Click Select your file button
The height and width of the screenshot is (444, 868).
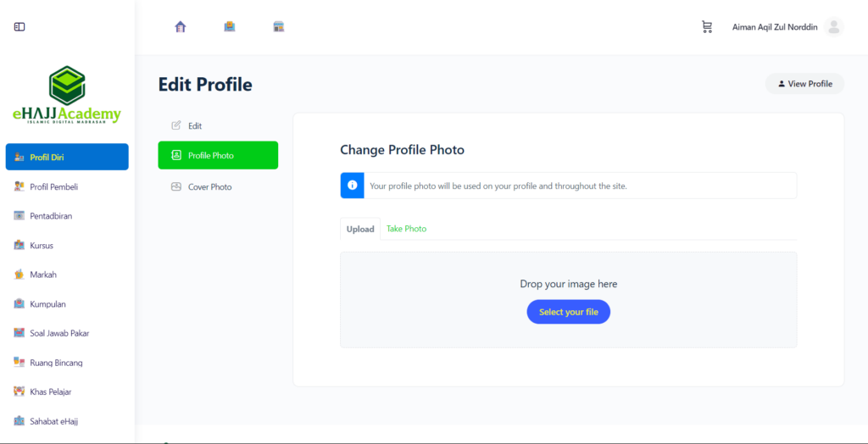coord(569,312)
